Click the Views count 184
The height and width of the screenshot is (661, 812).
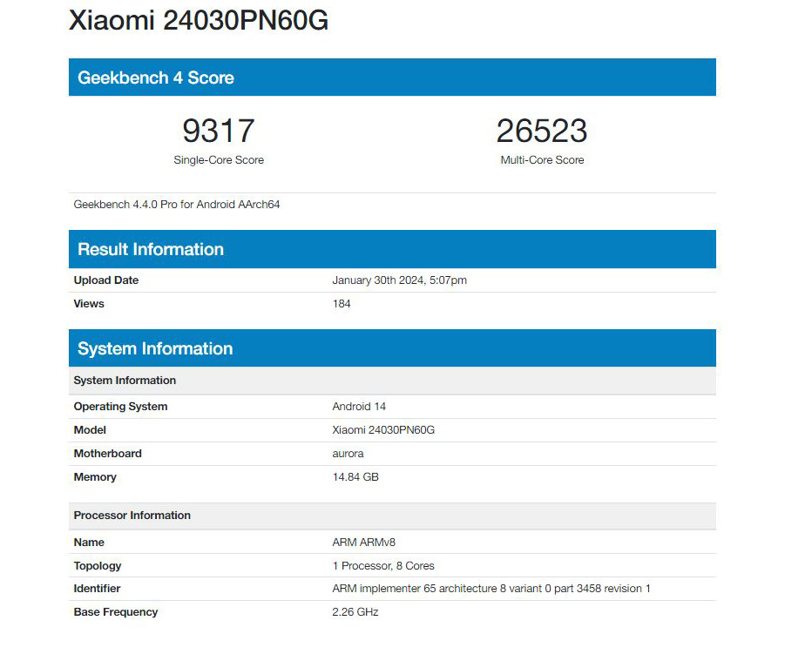pyautogui.click(x=342, y=304)
